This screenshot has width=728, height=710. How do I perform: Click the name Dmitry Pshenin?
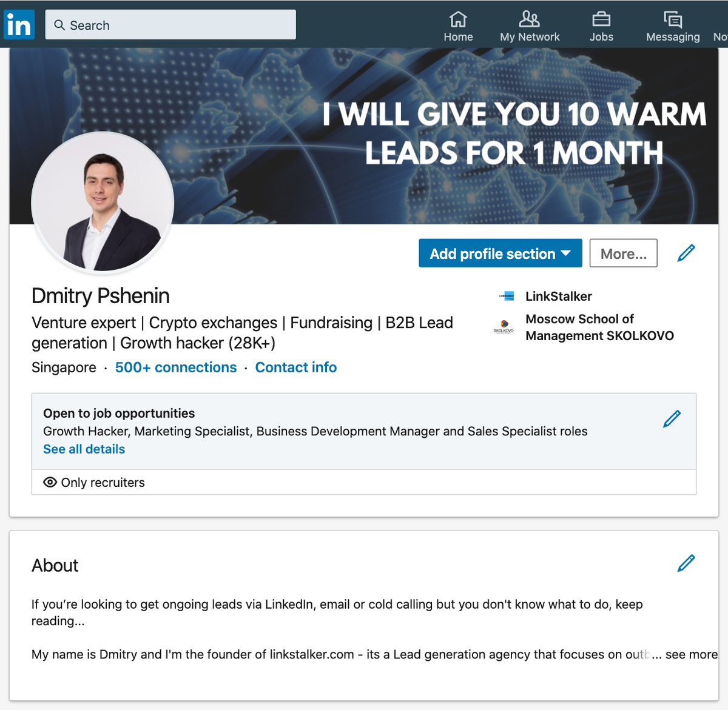pyautogui.click(x=101, y=296)
